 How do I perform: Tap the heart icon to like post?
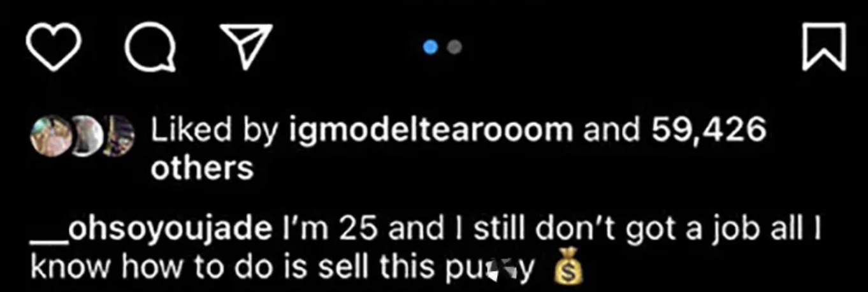click(x=54, y=47)
